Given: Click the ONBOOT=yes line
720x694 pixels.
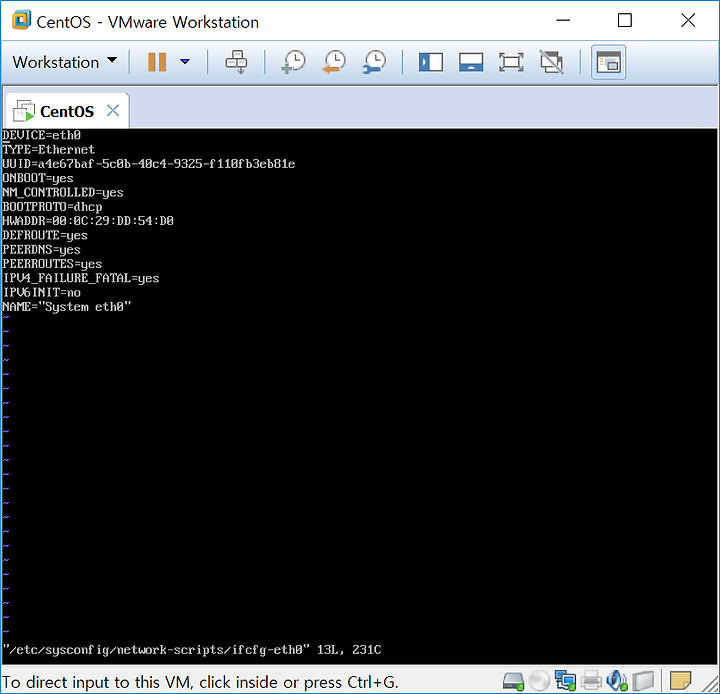Looking at the screenshot, I should point(38,178).
